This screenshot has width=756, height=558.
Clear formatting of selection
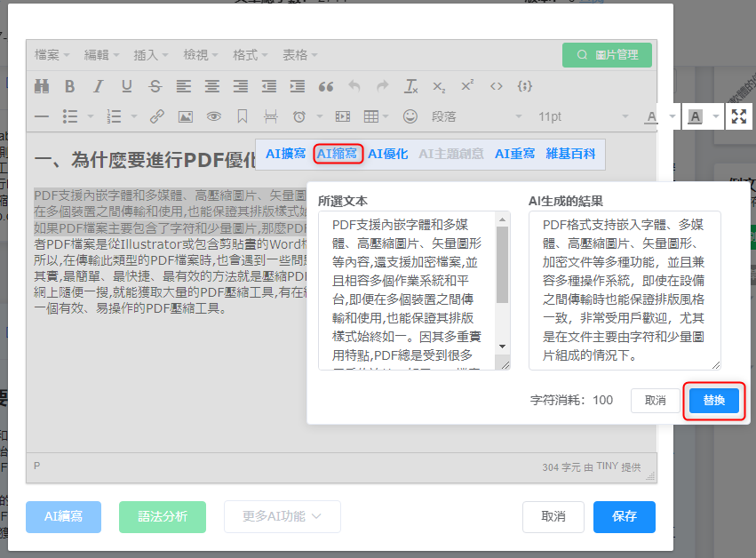pyautogui.click(x=410, y=86)
